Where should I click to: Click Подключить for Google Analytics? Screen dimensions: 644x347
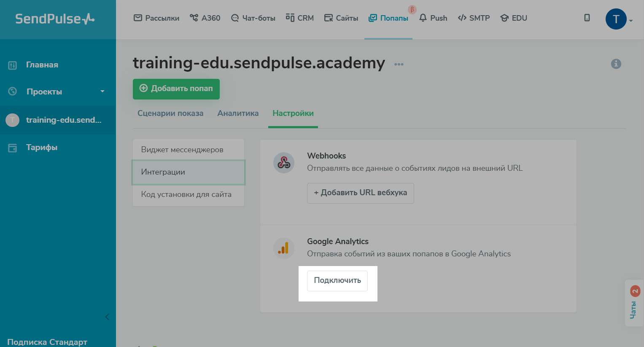337,281
